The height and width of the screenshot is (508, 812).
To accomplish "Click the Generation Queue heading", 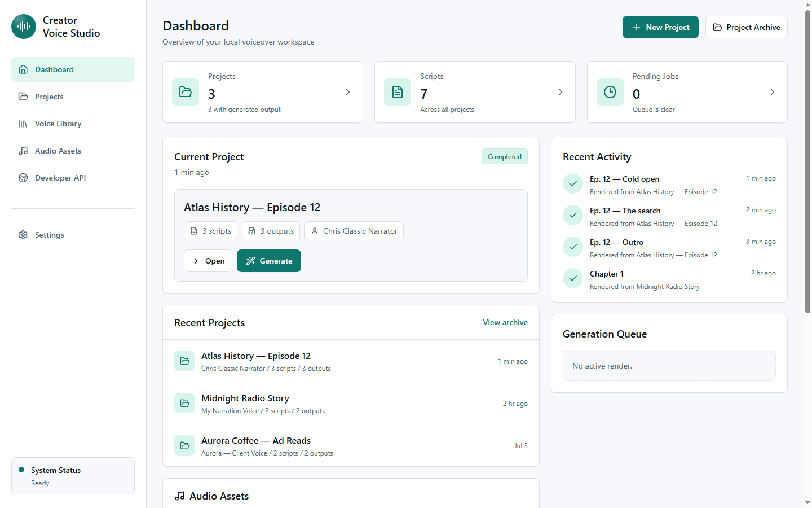I will 604,334.
